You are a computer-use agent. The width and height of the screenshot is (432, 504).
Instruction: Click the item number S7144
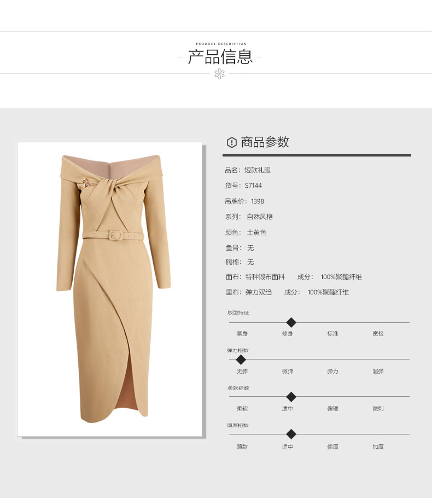click(x=253, y=186)
